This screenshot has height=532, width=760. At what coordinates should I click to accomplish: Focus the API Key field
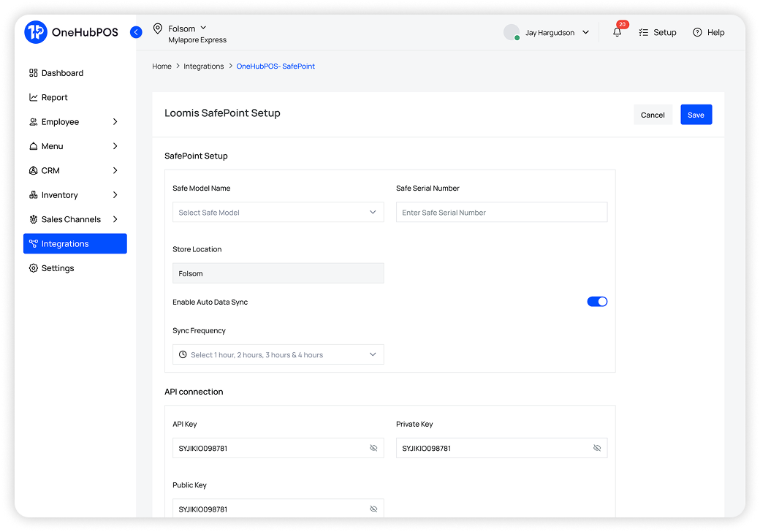tap(278, 448)
